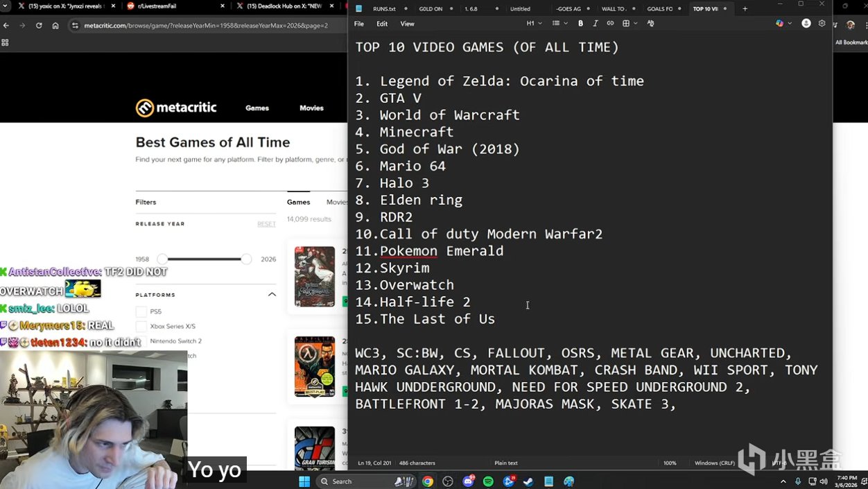
Task: Open zoom level 100% in status bar
Action: coord(670,463)
